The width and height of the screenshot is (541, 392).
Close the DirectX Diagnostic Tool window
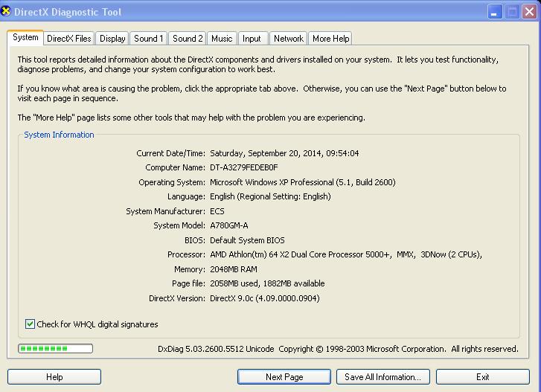[529, 12]
